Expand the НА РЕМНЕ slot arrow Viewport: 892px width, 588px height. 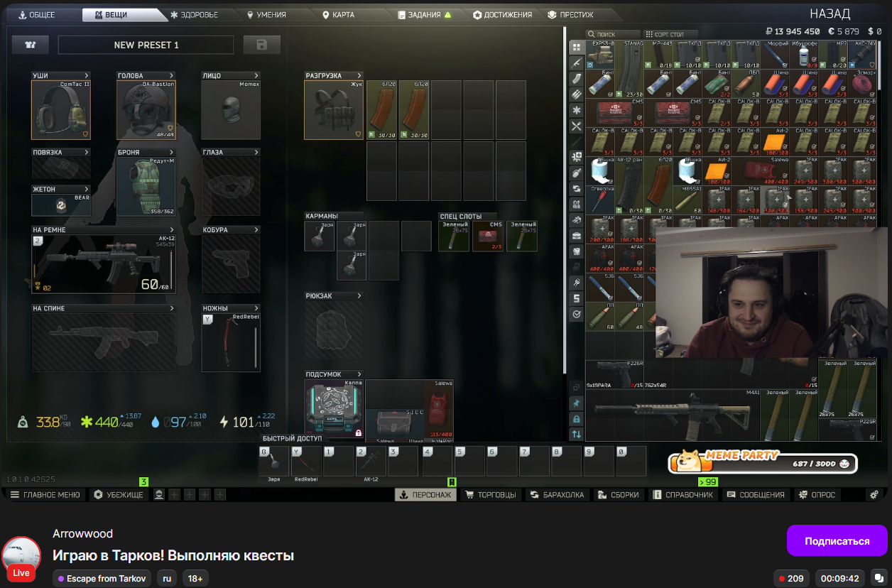172,230
